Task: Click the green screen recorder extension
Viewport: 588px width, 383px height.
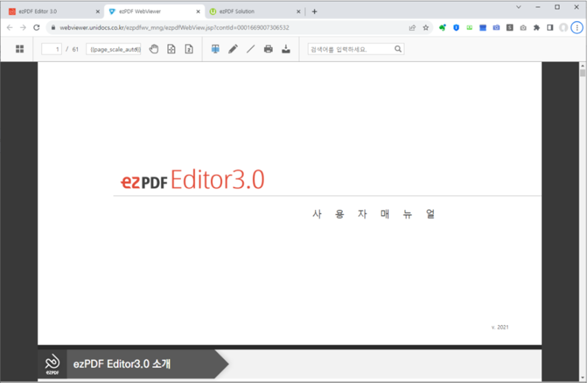Action: pyautogui.click(x=469, y=28)
